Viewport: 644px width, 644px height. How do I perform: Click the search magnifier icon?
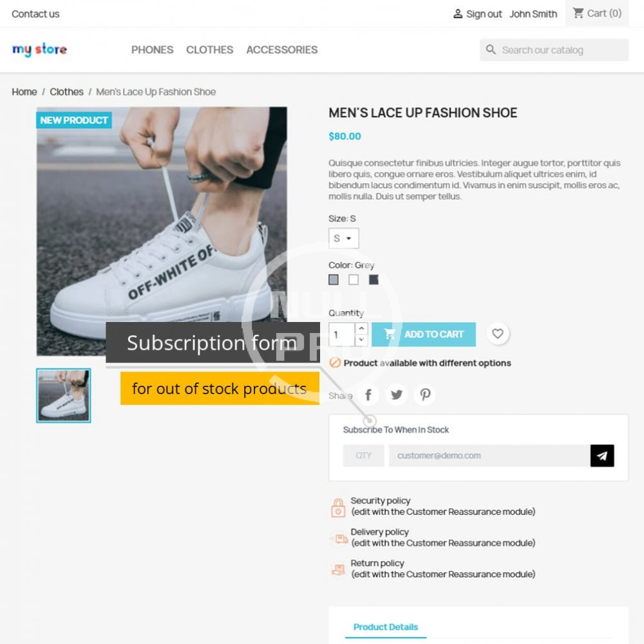(x=491, y=50)
